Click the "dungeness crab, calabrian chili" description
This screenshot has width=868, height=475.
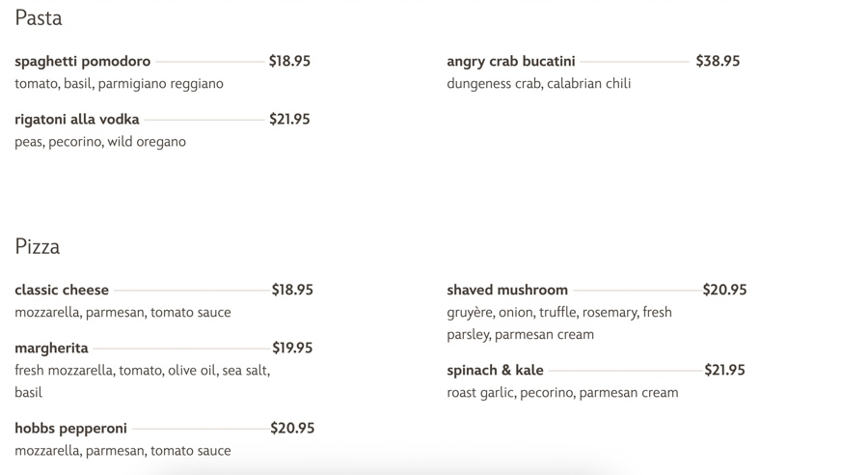[x=538, y=83]
